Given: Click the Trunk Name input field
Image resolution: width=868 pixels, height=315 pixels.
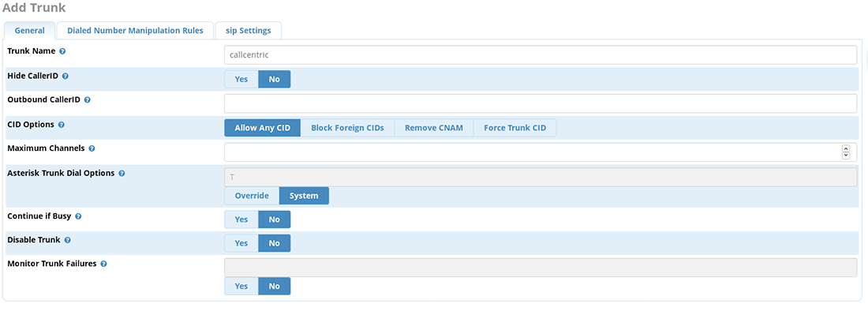Looking at the screenshot, I should [541, 54].
